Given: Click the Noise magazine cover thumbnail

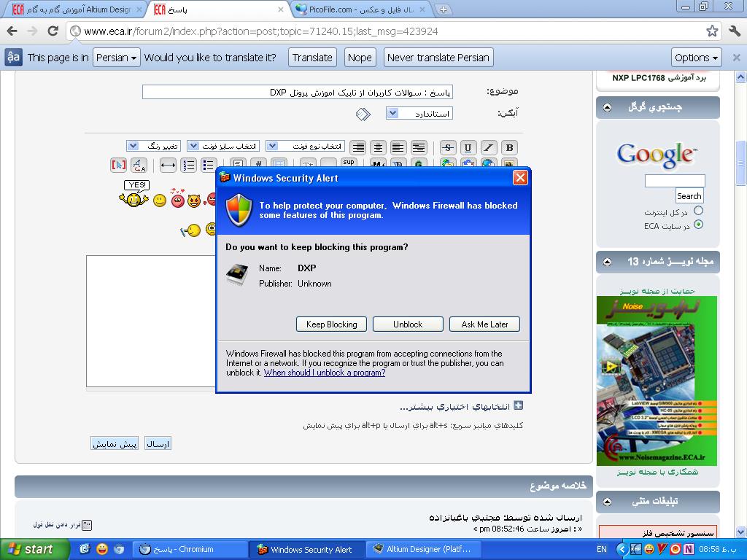Looking at the screenshot, I should pyautogui.click(x=657, y=381).
